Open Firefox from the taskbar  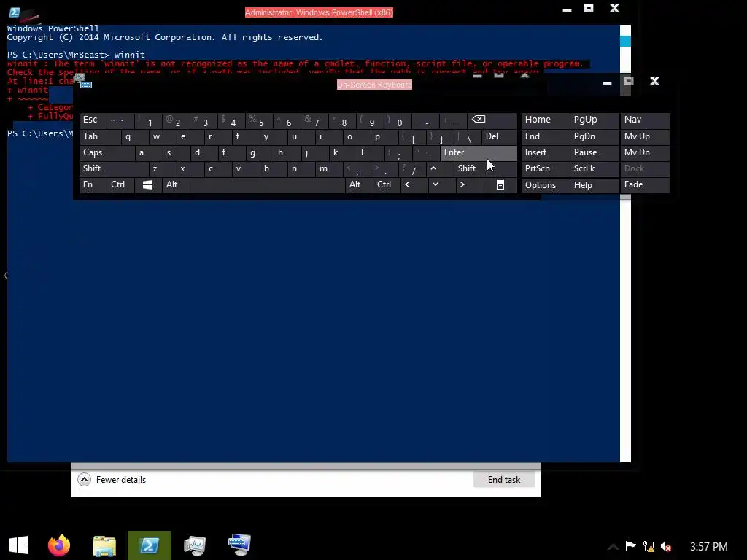(59, 545)
